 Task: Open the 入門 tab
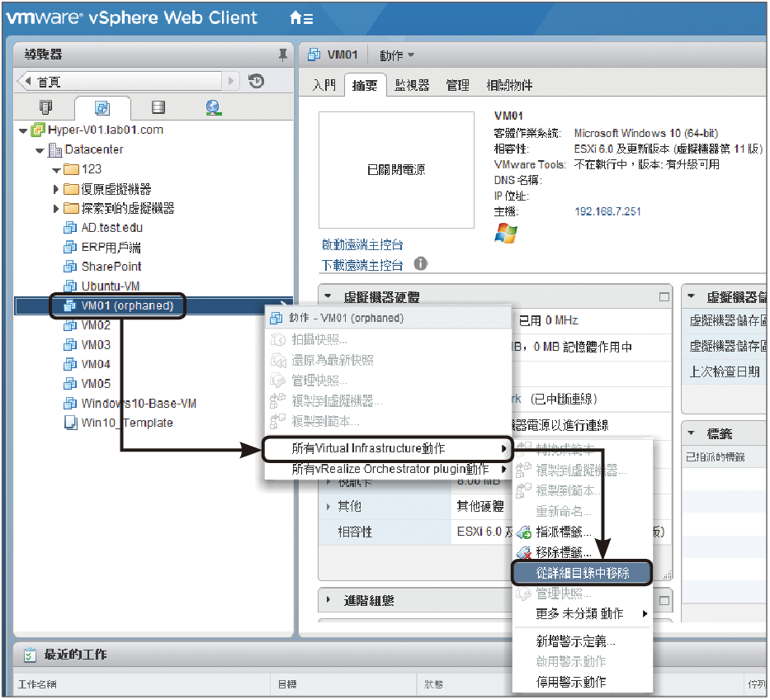pyautogui.click(x=324, y=85)
